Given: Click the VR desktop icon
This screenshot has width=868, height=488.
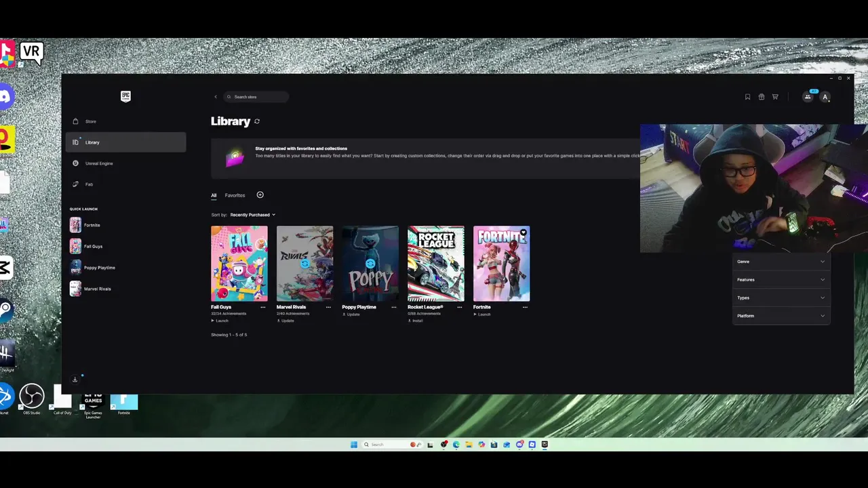Looking at the screenshot, I should (x=31, y=53).
